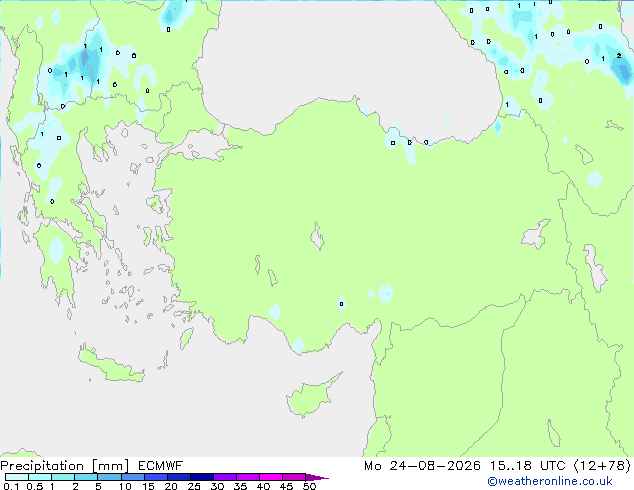Click the value 2 in the northeastern rain area

[619, 56]
